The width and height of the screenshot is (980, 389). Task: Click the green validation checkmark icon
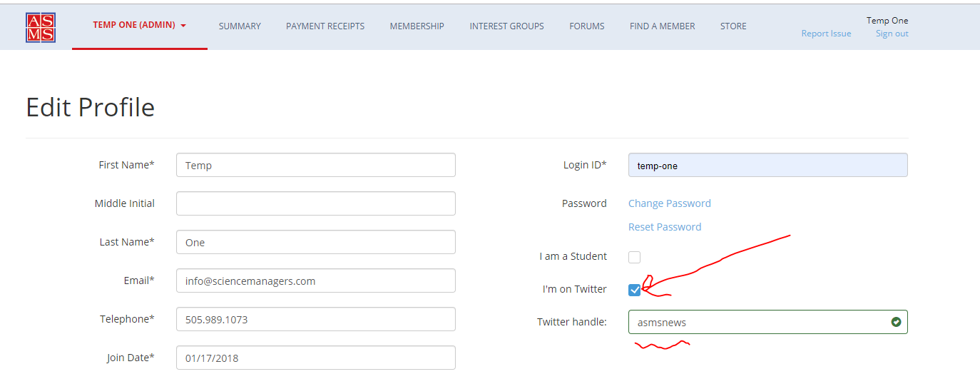(896, 322)
